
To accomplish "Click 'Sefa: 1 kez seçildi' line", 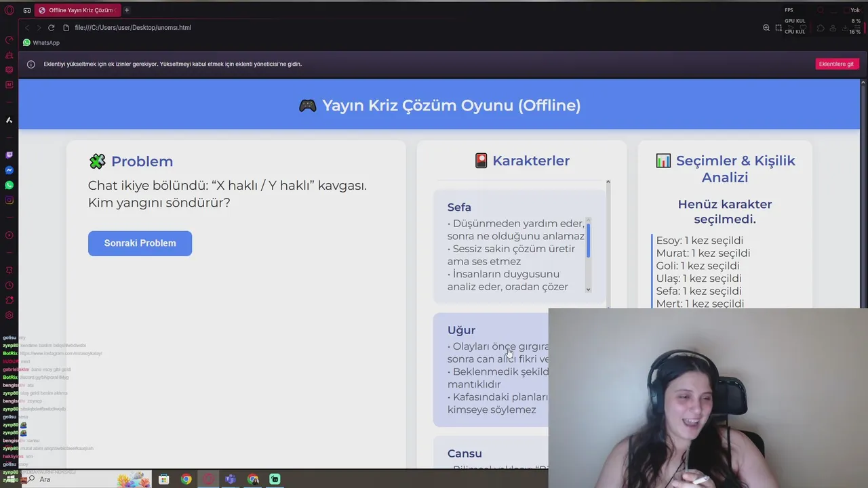I will tap(699, 291).
